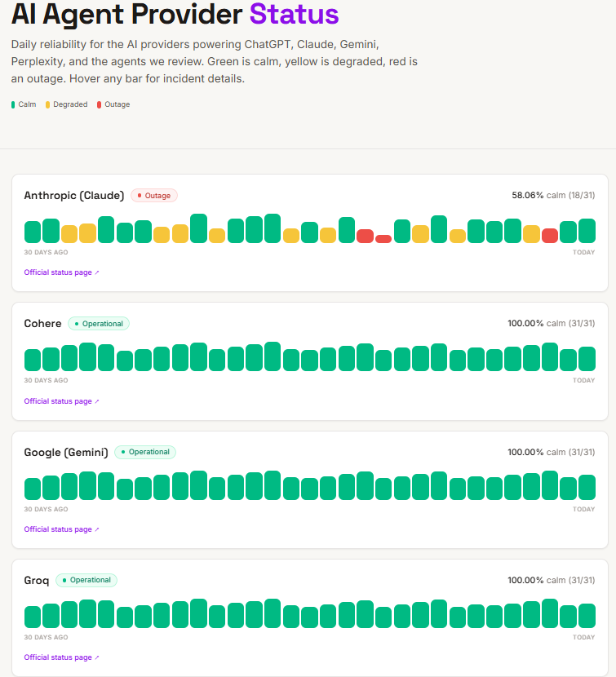The height and width of the screenshot is (677, 616).
Task: Click the Groq provider heading
Action: (37, 580)
